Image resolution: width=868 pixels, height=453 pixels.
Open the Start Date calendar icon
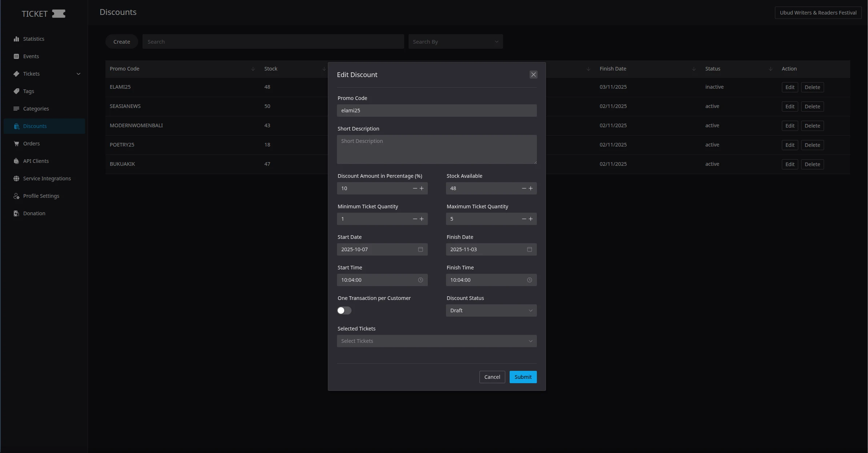[x=421, y=249]
